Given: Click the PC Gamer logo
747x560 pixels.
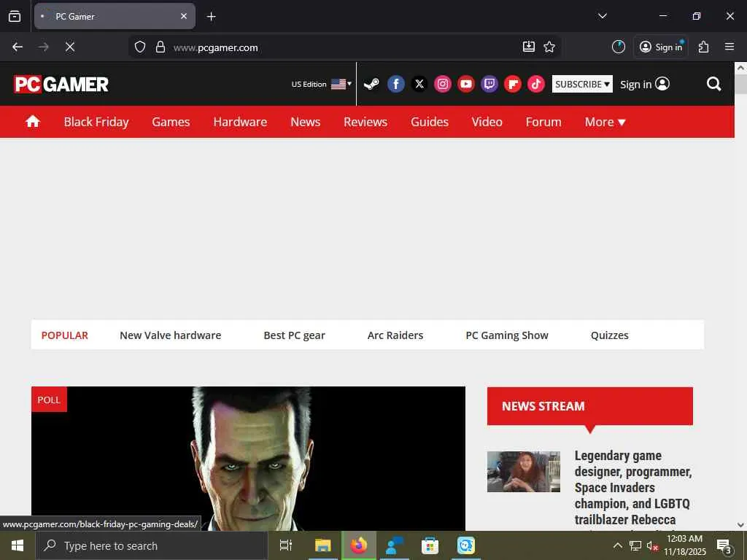Looking at the screenshot, I should [61, 85].
